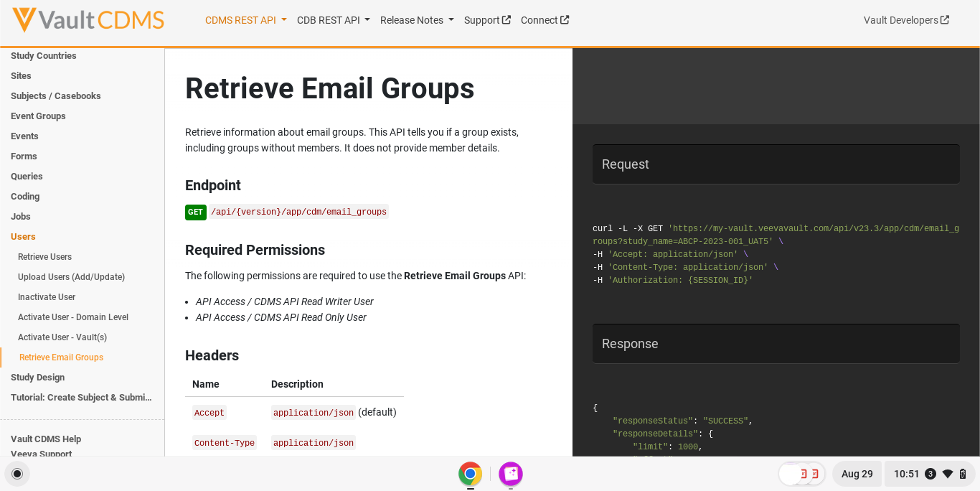Open Veeva Support link
This screenshot has width=980, height=491.
click(41, 454)
